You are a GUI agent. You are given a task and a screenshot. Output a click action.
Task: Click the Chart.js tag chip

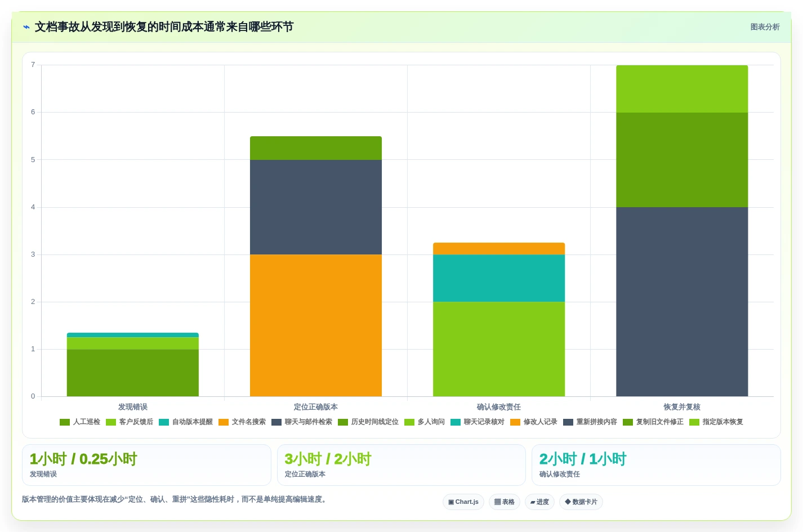pos(463,502)
